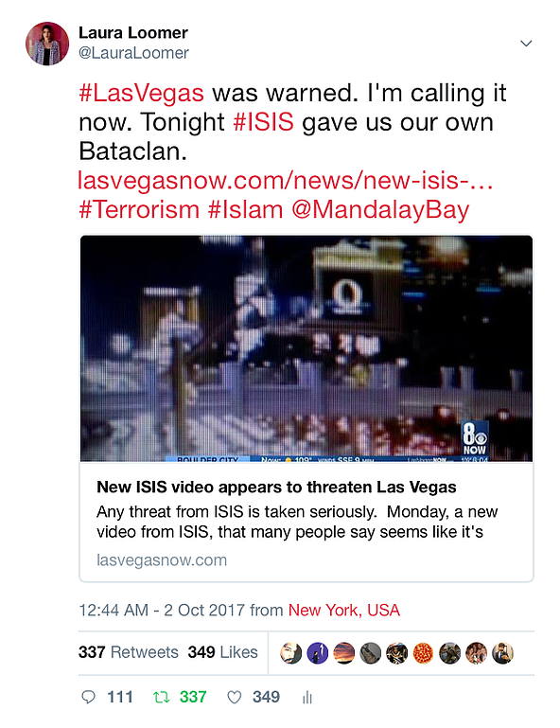The height and width of the screenshot is (728, 560).
Task: View the 337 Retweets list
Action: (x=128, y=652)
